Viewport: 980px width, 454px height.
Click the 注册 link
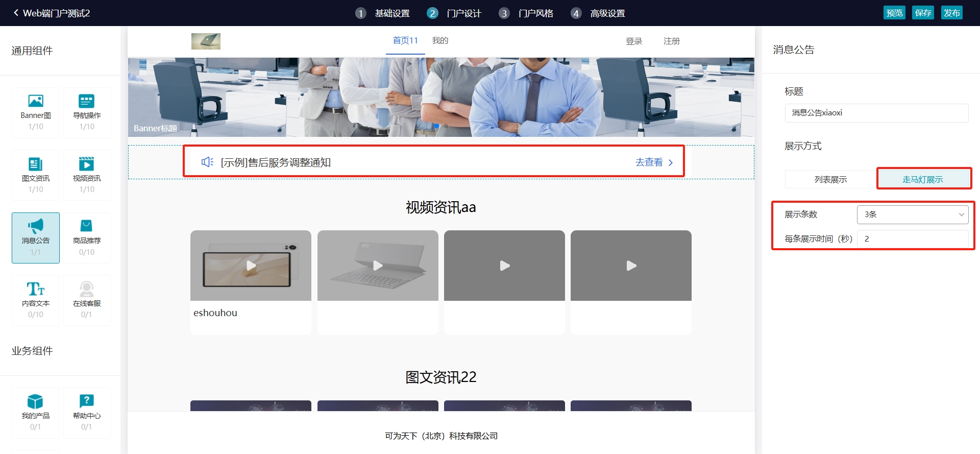pyautogui.click(x=672, y=41)
